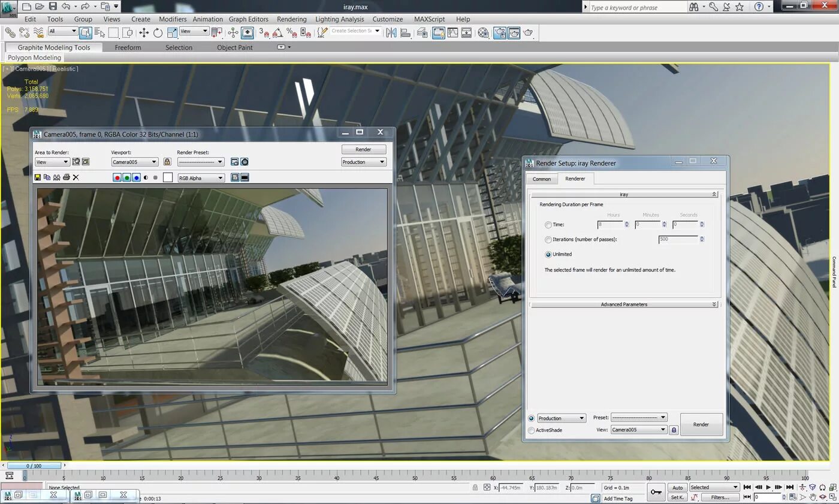Viewport: 839px width, 504px height.
Task: Switch to the Freeform ribbon tab
Action: (x=128, y=47)
